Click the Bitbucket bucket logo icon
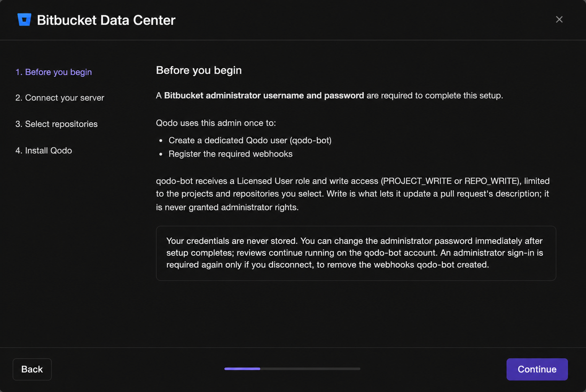Screen dimensions: 586x392 pos(24,19)
